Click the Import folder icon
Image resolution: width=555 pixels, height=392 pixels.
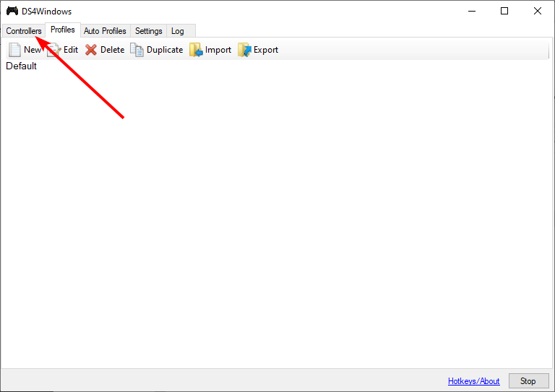[x=196, y=50]
